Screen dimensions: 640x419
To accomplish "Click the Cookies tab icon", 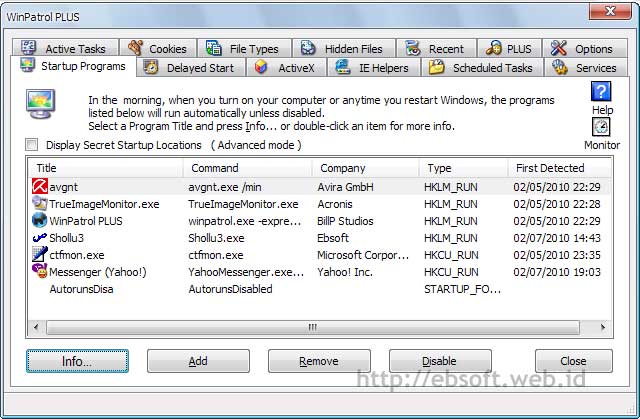I will 135,48.
